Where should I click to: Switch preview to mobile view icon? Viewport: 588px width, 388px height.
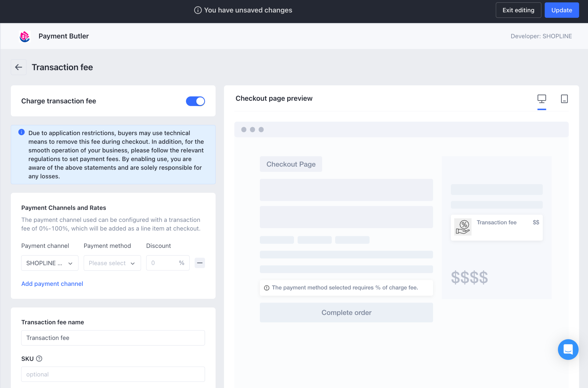[x=564, y=99]
